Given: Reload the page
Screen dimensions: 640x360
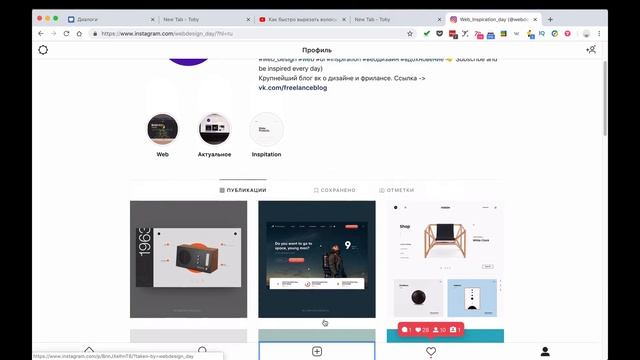Looking at the screenshot, I should 66,33.
